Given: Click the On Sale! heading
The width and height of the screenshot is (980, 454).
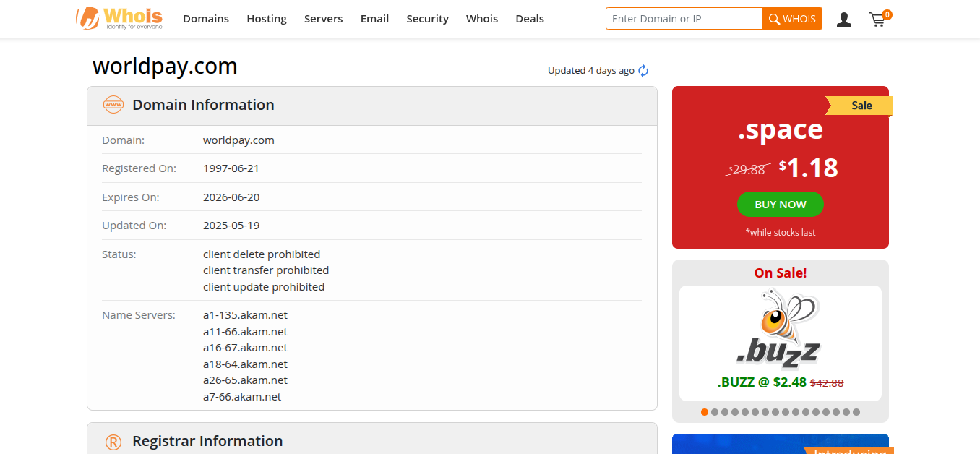Looking at the screenshot, I should (781, 273).
